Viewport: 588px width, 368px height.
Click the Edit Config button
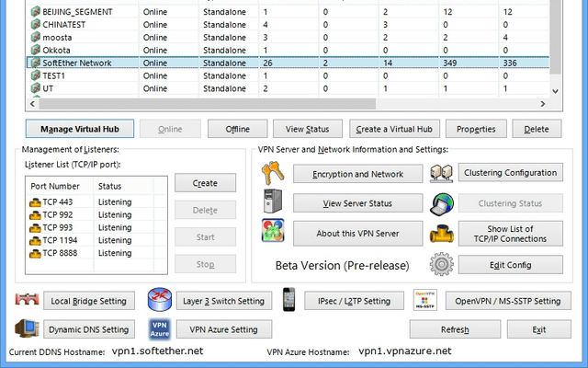(511, 265)
